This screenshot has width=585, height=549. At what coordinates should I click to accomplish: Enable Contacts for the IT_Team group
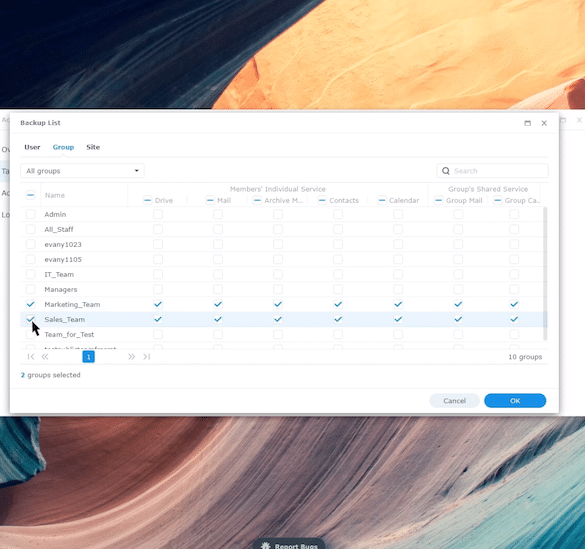click(x=338, y=274)
